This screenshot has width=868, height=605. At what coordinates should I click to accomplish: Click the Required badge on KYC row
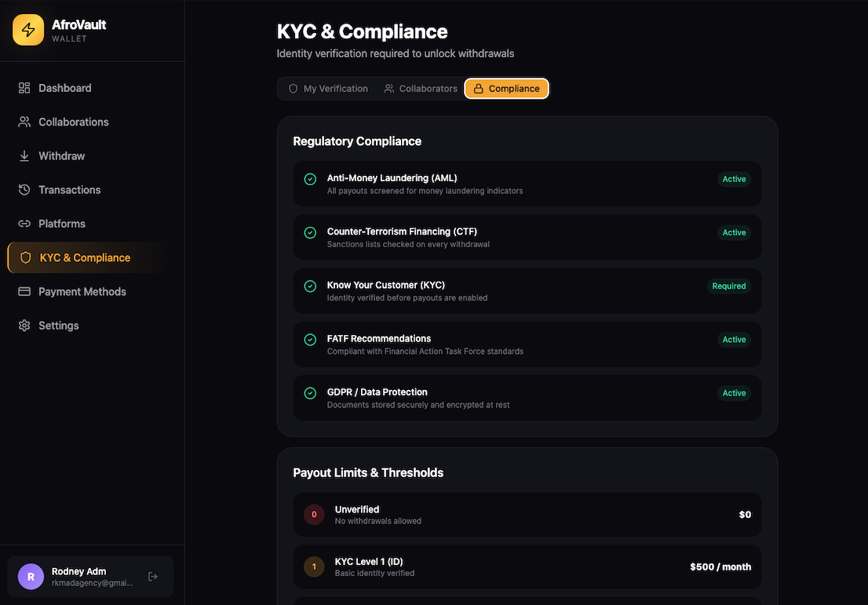pyautogui.click(x=728, y=286)
